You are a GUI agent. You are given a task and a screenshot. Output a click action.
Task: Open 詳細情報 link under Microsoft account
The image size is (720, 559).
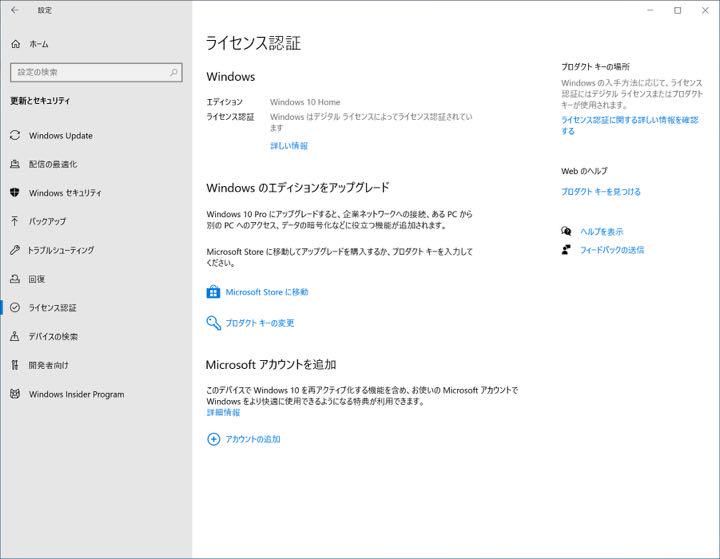point(223,412)
